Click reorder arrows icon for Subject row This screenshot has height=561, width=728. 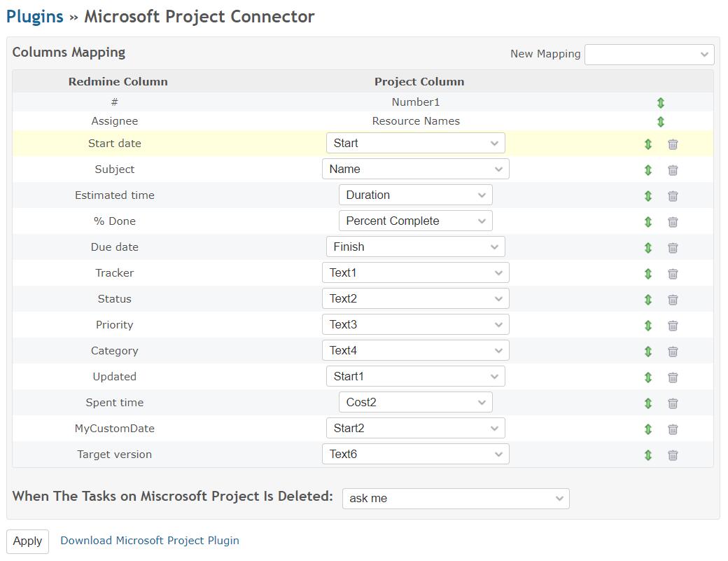[648, 170]
